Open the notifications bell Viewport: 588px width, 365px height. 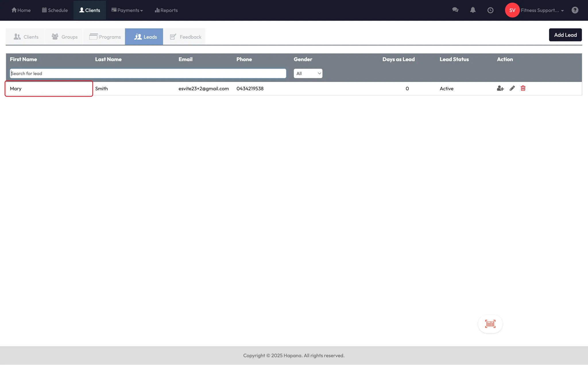(x=473, y=10)
